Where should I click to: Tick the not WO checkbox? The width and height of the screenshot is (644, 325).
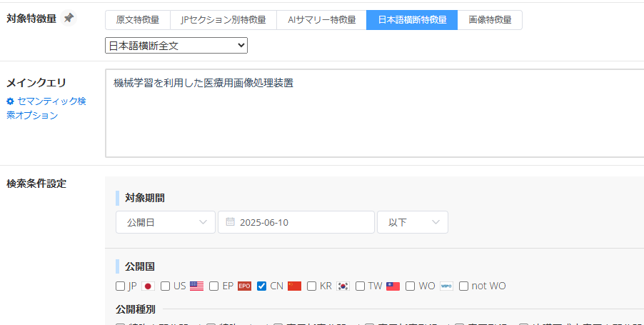click(464, 286)
